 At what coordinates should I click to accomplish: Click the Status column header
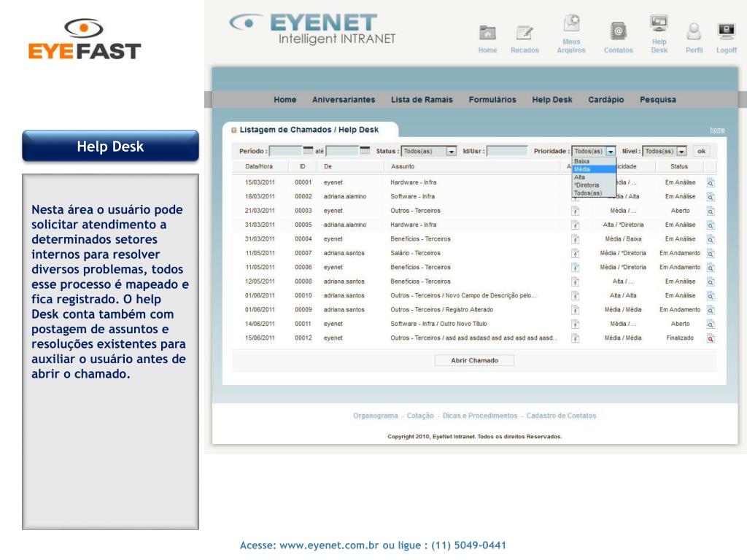679,167
